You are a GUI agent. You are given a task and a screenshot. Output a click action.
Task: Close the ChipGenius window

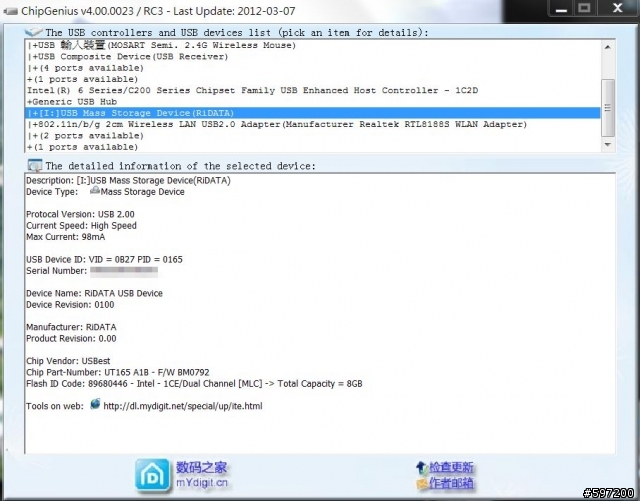click(x=618, y=8)
